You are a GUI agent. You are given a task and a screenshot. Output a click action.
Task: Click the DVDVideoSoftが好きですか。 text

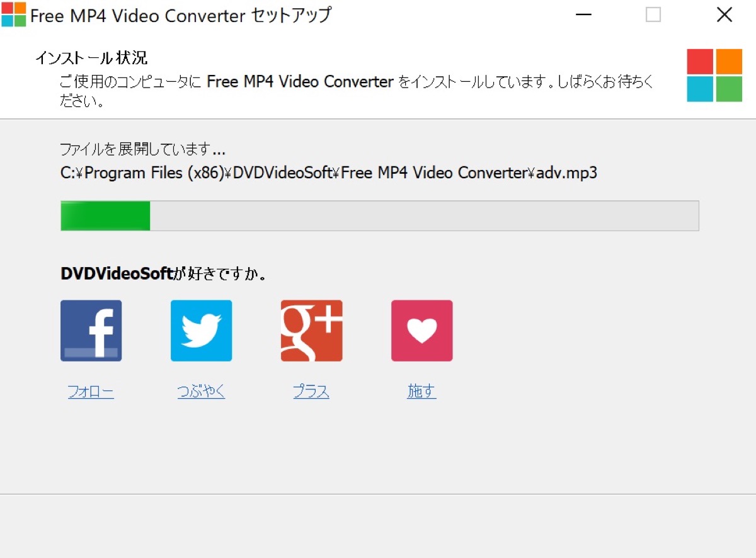[x=164, y=275]
